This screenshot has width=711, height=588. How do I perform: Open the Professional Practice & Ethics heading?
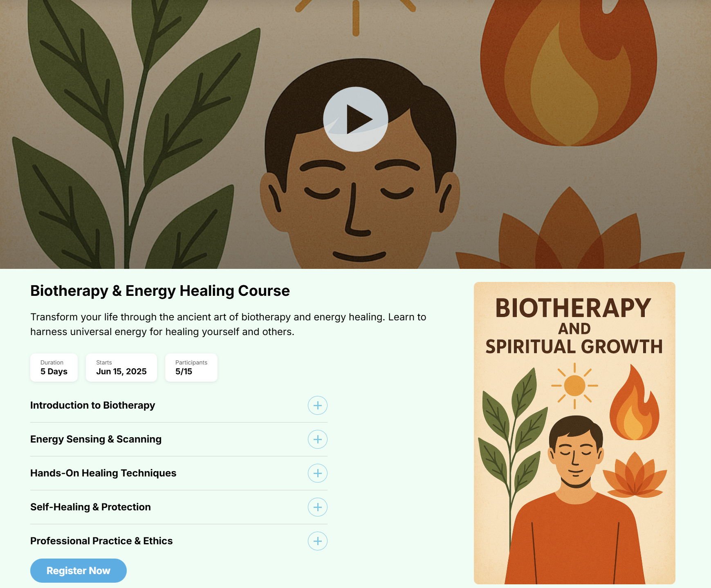pos(101,541)
